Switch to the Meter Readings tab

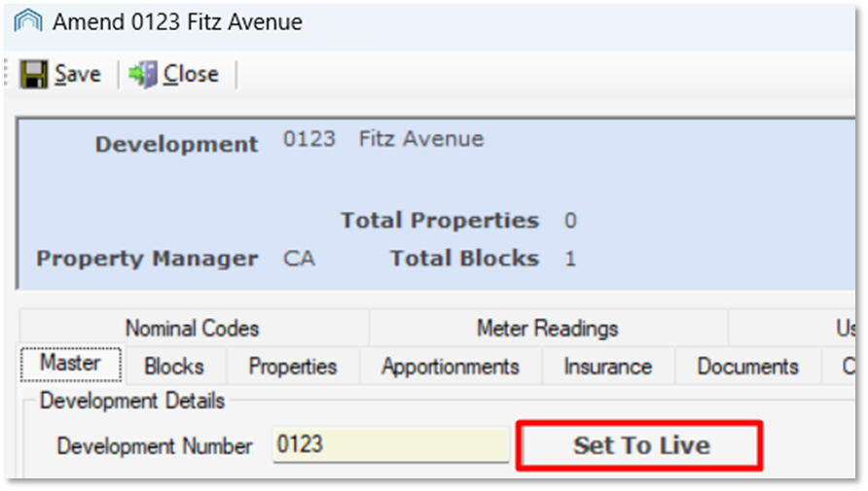click(548, 328)
